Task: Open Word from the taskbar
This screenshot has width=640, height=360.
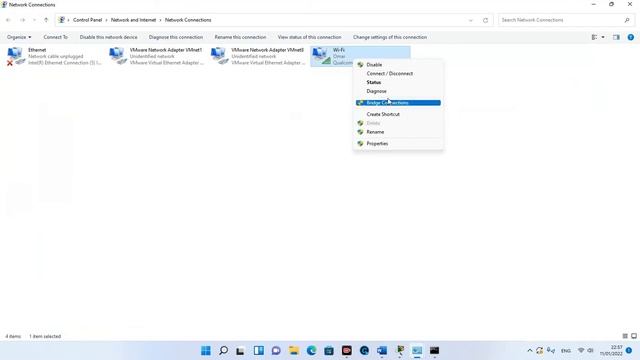Action: pyautogui.click(x=382, y=351)
